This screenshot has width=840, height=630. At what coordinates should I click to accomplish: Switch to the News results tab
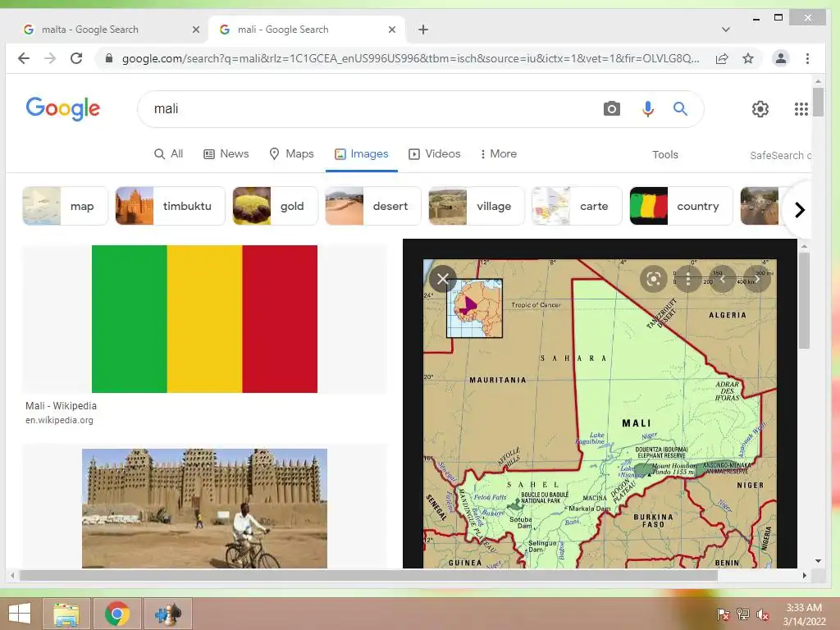point(226,154)
